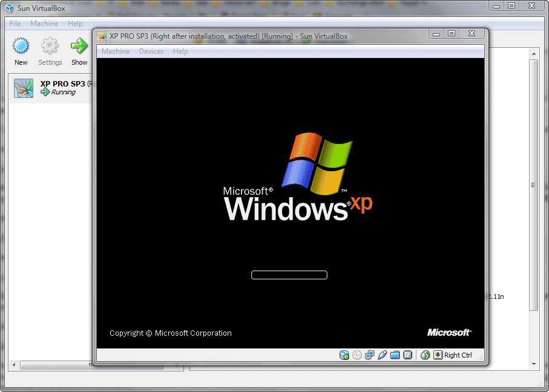Click the virtualization chip status bar icon

[x=407, y=355]
